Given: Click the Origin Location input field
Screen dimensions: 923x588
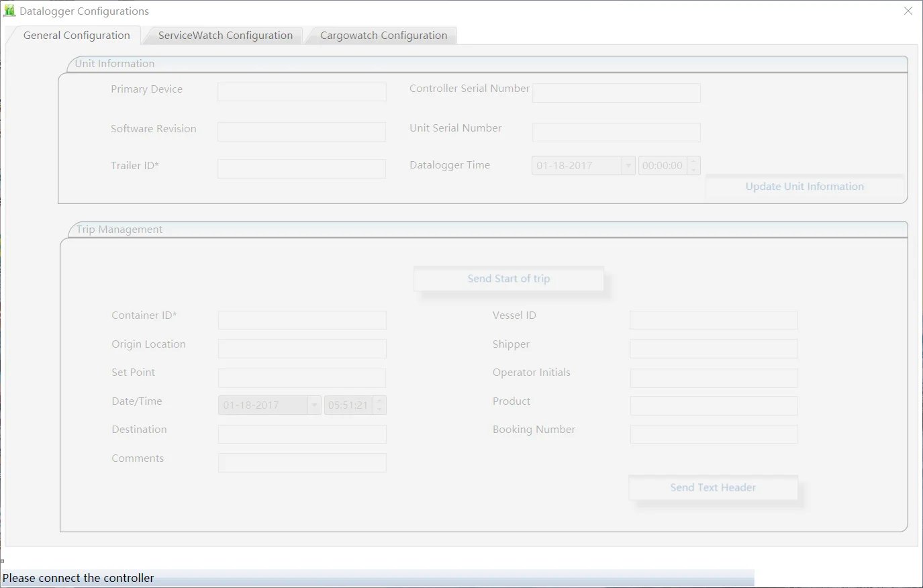Looking at the screenshot, I should tap(302, 348).
